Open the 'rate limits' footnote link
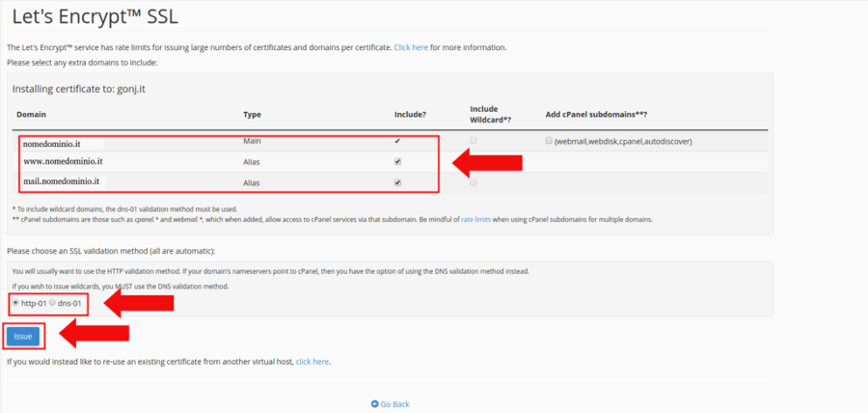 click(476, 219)
